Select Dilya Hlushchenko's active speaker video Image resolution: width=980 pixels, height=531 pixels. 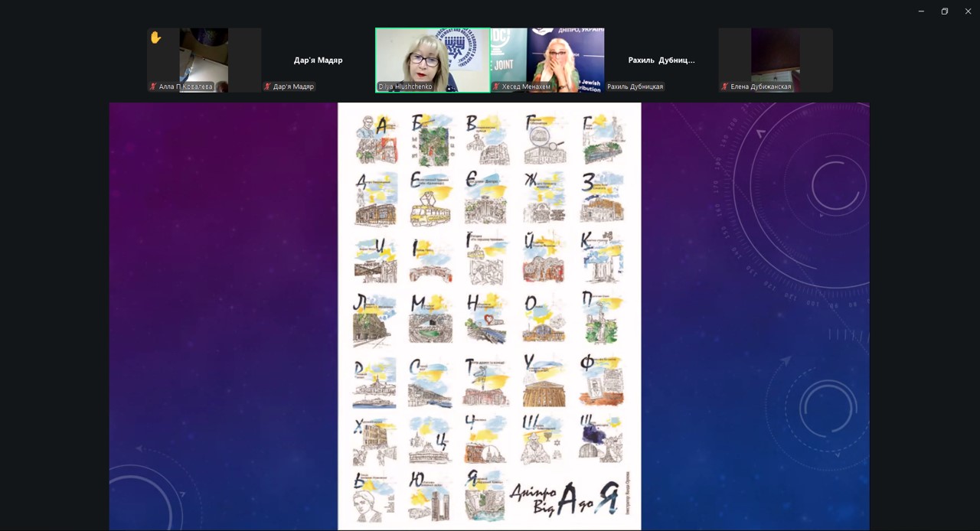coord(433,60)
